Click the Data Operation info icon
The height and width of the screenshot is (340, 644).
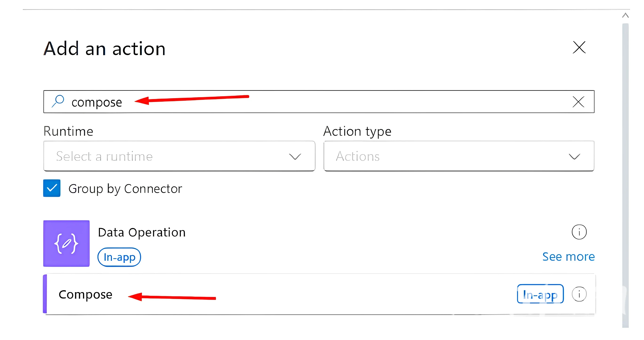(x=579, y=232)
